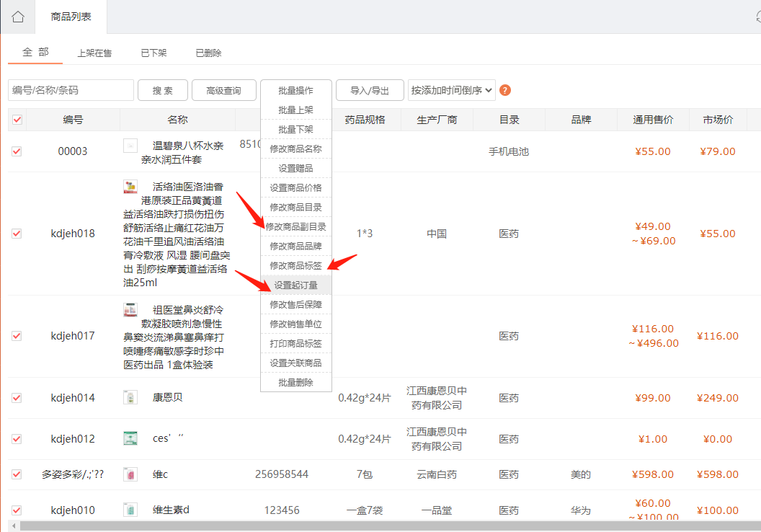The image size is (761, 532).
Task: Choose 修改商品副目录 menu item
Action: [296, 226]
